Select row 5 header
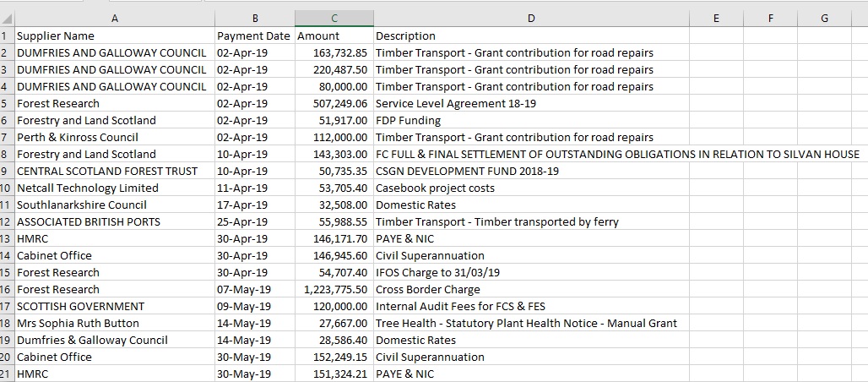 tap(7, 103)
